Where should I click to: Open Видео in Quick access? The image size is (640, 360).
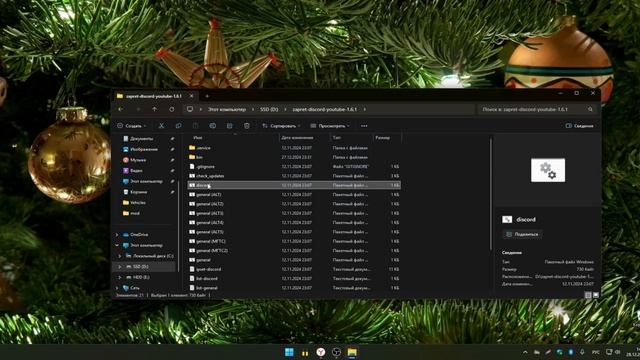click(x=136, y=171)
